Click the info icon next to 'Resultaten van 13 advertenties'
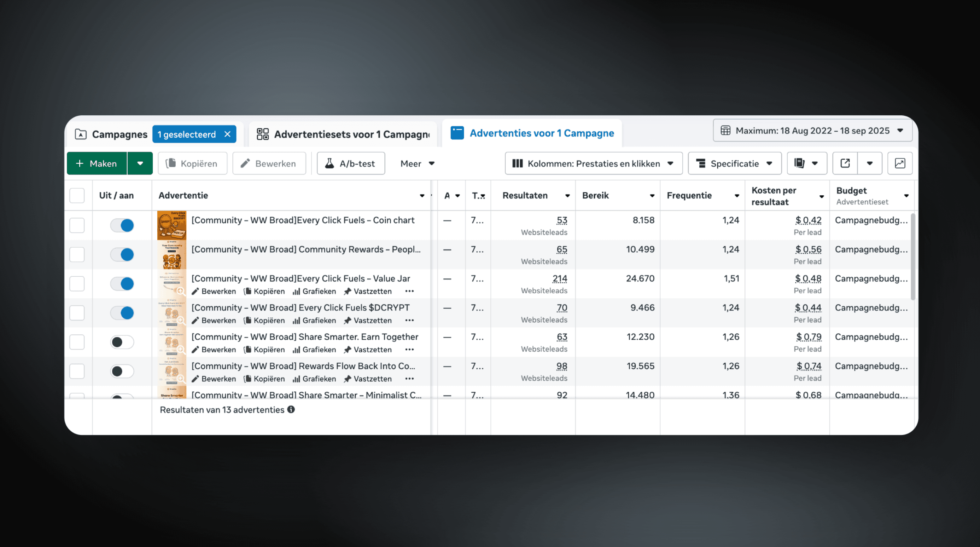 pyautogui.click(x=291, y=410)
